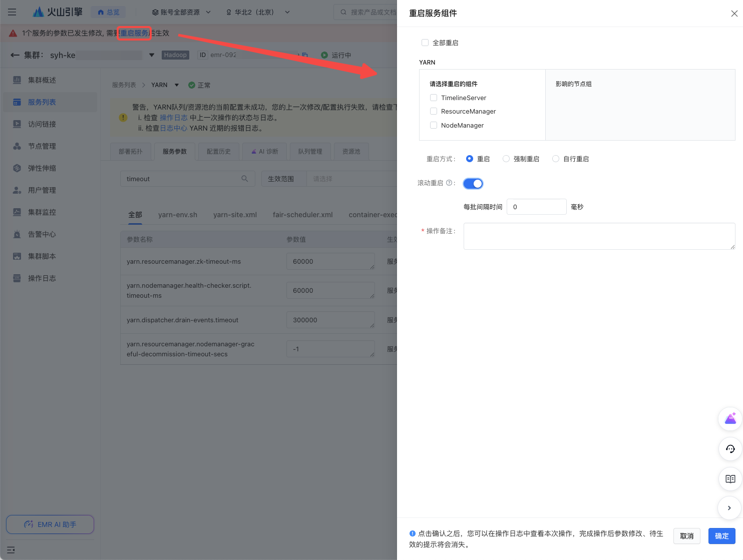The height and width of the screenshot is (560, 743).
Task: Check the 全部重启 checkbox
Action: (425, 43)
